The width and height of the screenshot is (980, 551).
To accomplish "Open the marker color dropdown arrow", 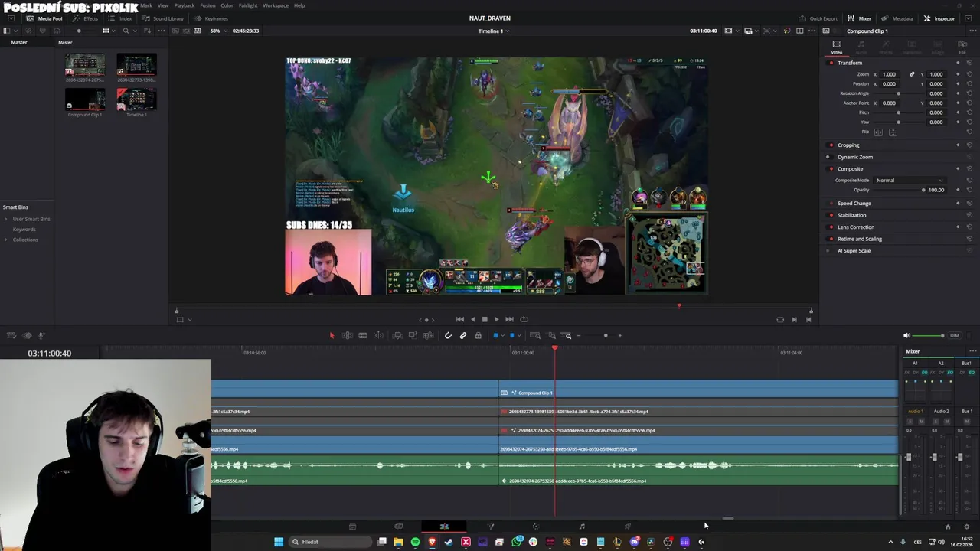I will (x=520, y=335).
